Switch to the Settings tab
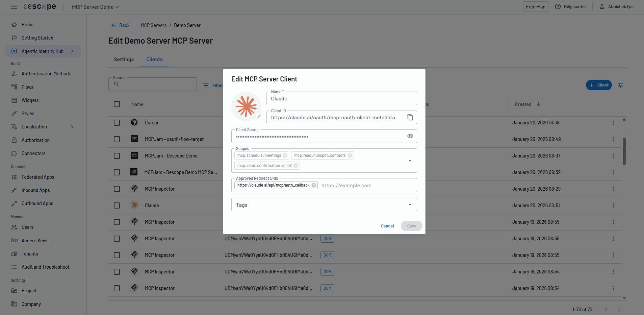 coord(124,59)
